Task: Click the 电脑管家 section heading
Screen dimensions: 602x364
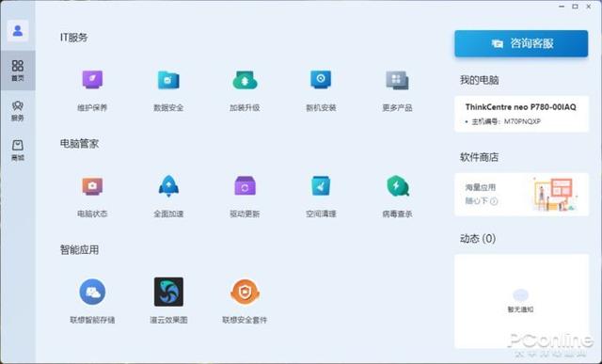Action: click(x=79, y=144)
